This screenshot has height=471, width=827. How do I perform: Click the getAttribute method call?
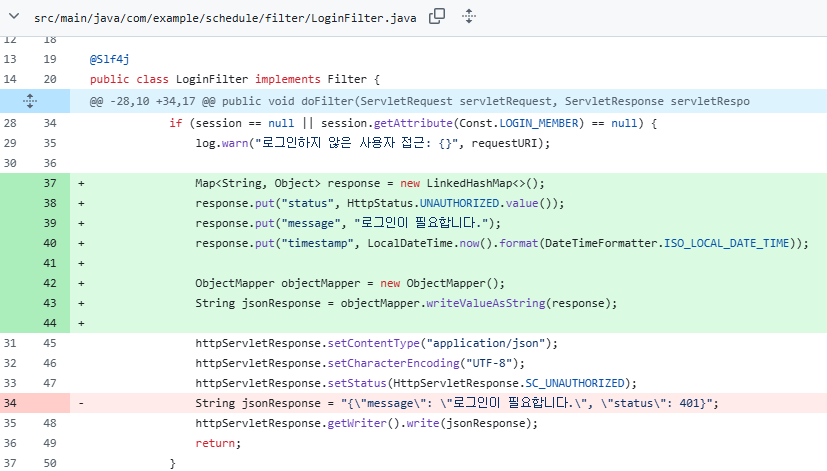tap(413, 123)
